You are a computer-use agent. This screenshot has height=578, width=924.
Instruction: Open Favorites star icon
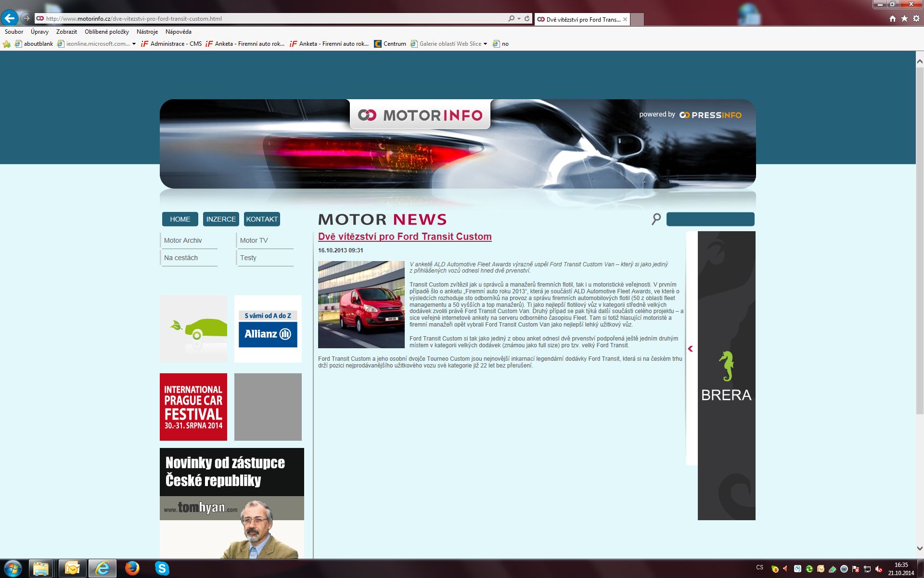[x=904, y=18]
